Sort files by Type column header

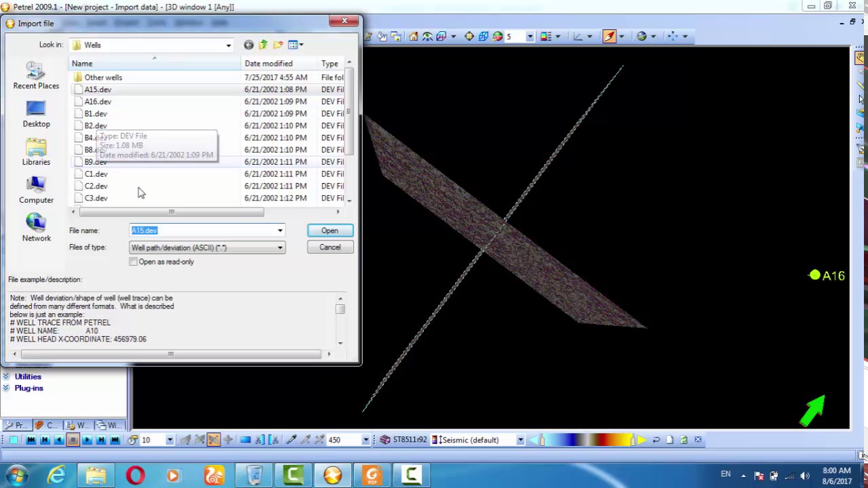click(x=332, y=64)
